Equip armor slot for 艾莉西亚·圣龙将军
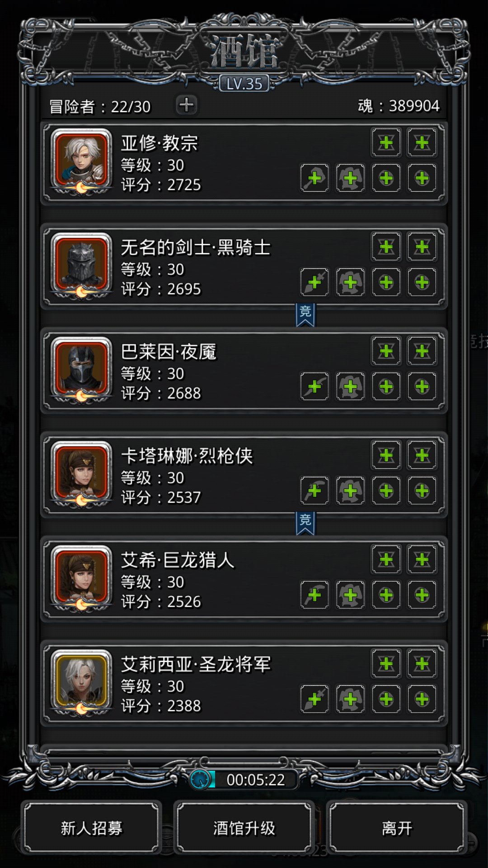Screen dimensions: 488x868 350,699
